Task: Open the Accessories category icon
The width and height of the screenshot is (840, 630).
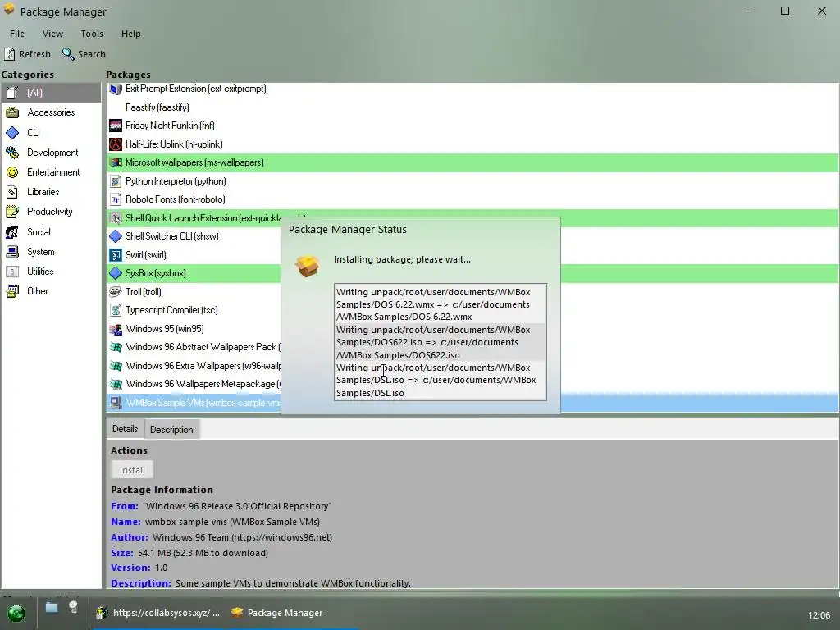Action: pos(12,112)
